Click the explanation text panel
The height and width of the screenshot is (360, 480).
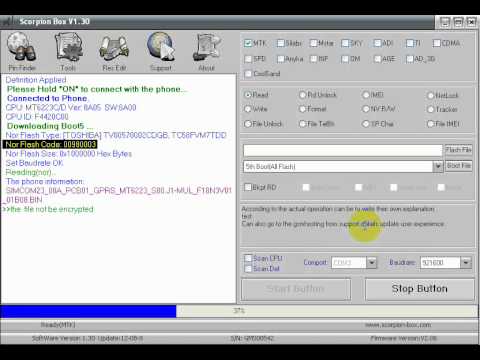[357, 225]
